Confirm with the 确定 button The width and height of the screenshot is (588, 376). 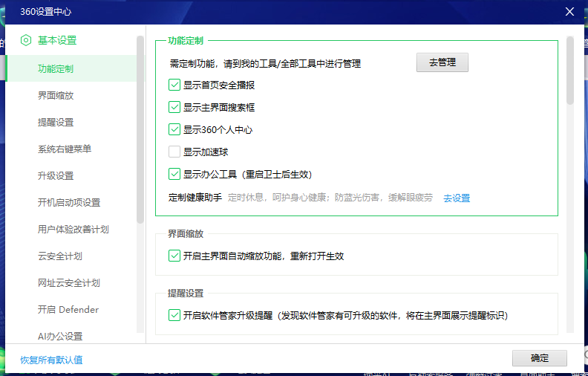540,358
